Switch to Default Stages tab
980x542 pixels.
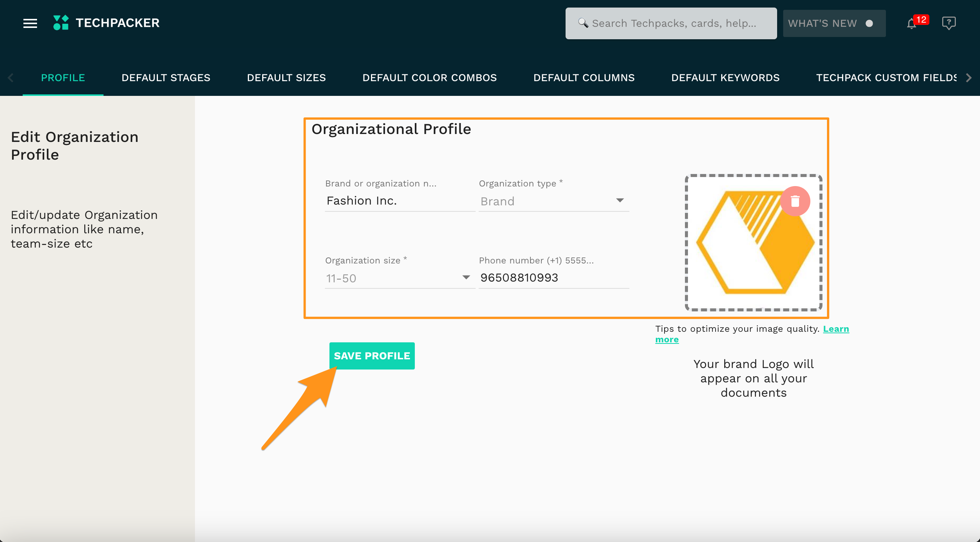[166, 77]
